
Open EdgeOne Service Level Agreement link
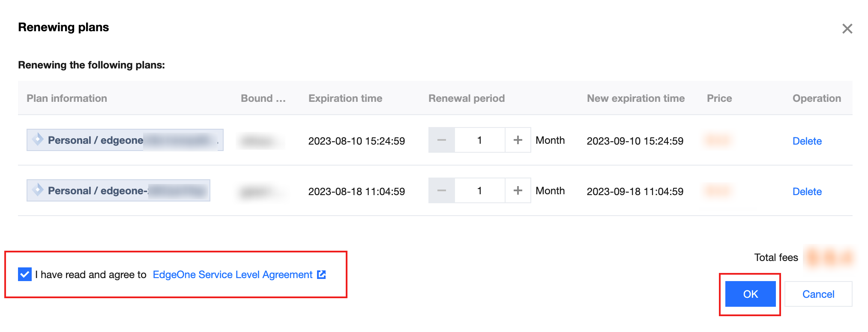point(232,275)
